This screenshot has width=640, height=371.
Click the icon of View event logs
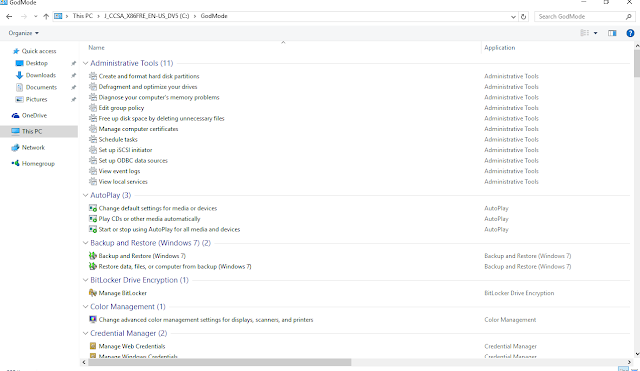[x=93, y=171]
